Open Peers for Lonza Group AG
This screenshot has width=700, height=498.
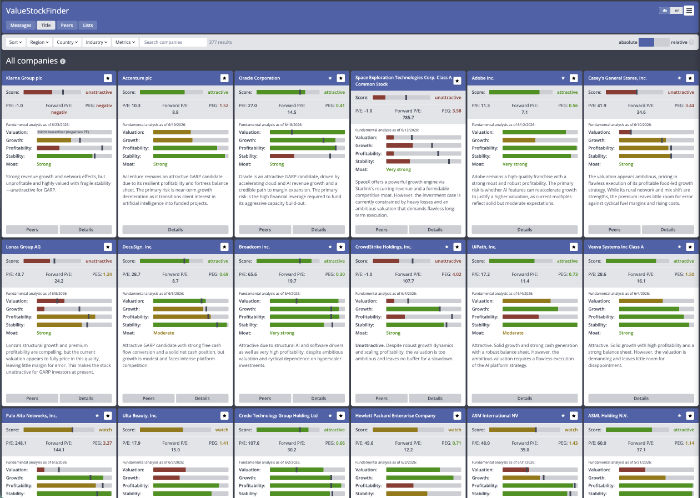pos(32,398)
